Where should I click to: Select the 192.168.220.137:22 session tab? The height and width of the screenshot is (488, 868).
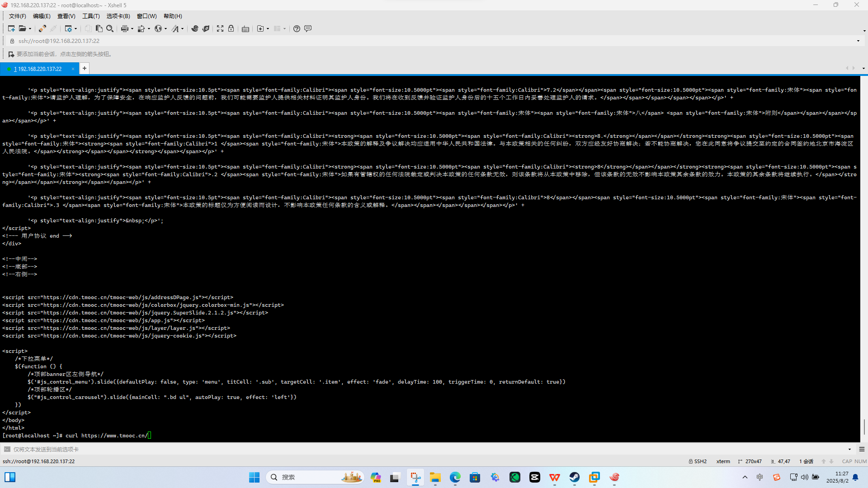[39, 69]
